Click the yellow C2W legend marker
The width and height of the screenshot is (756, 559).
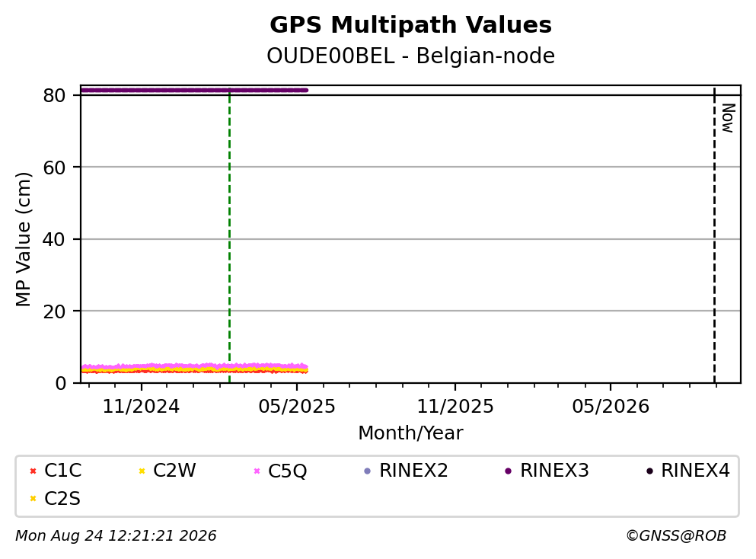(142, 471)
